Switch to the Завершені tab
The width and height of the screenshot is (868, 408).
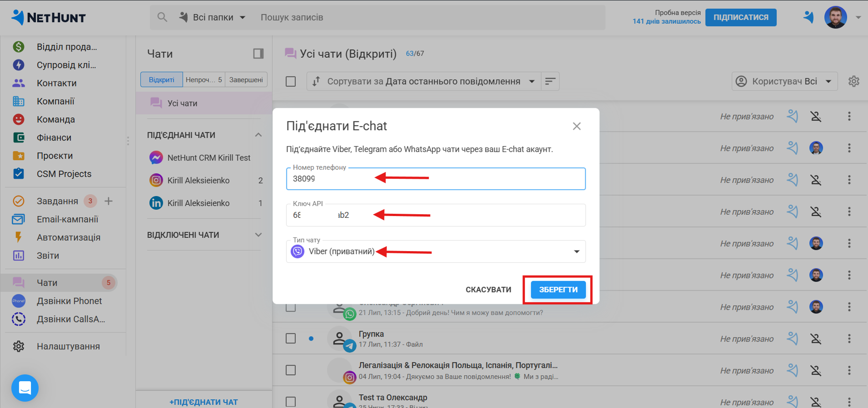click(246, 80)
